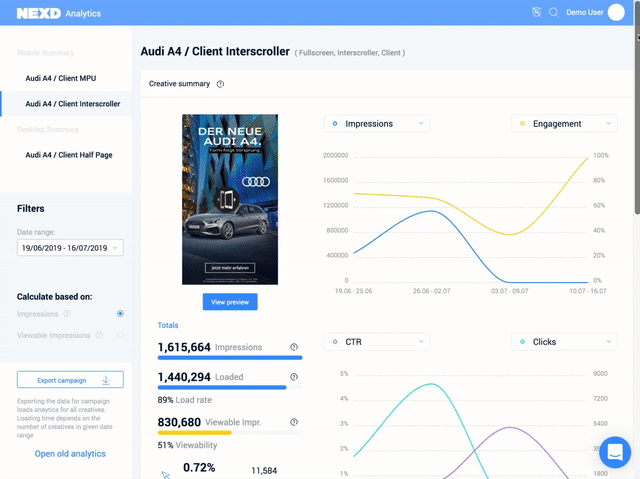Click the 51% Viewability text

click(187, 445)
